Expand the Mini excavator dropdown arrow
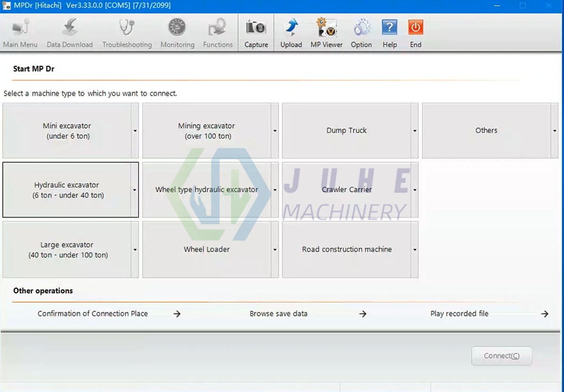Viewport: 564px width, 392px height. point(135,130)
